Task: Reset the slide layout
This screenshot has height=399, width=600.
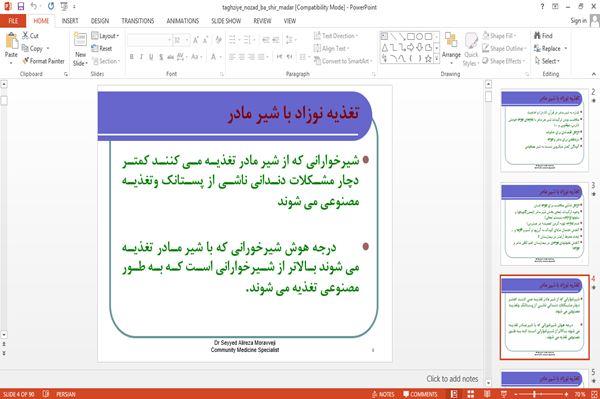Action: 102,49
